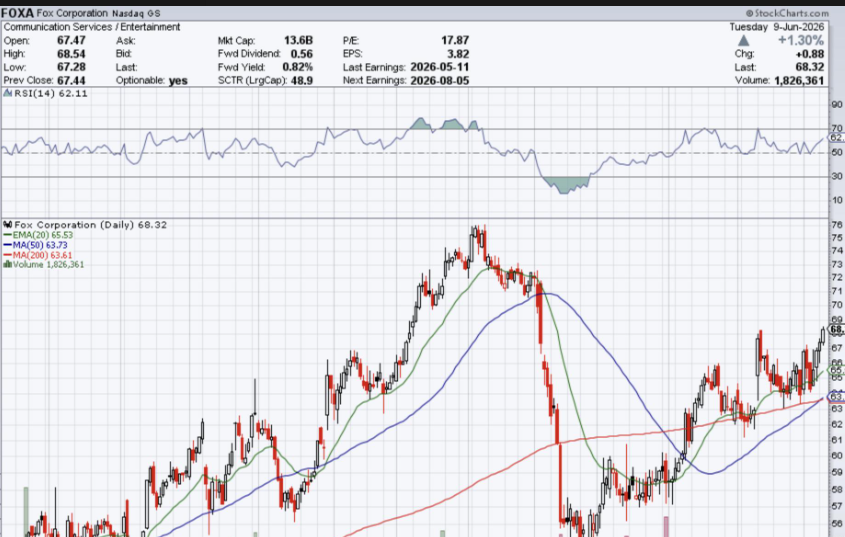Click the RSI axis label 30
Screen dimensions: 845x537
pos(836,176)
